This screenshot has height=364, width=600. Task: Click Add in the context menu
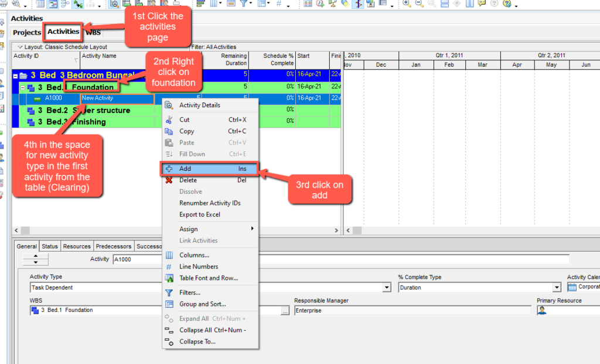coord(187,169)
